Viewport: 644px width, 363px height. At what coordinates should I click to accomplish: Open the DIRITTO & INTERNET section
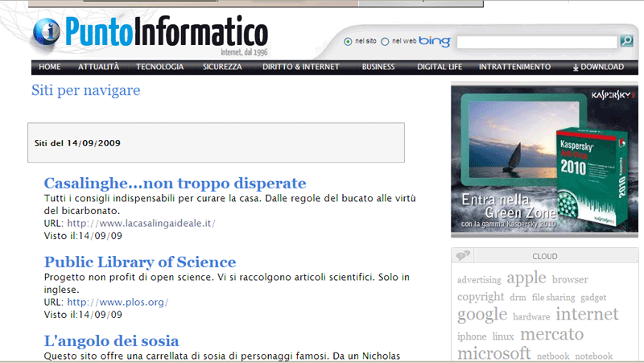[x=301, y=67]
